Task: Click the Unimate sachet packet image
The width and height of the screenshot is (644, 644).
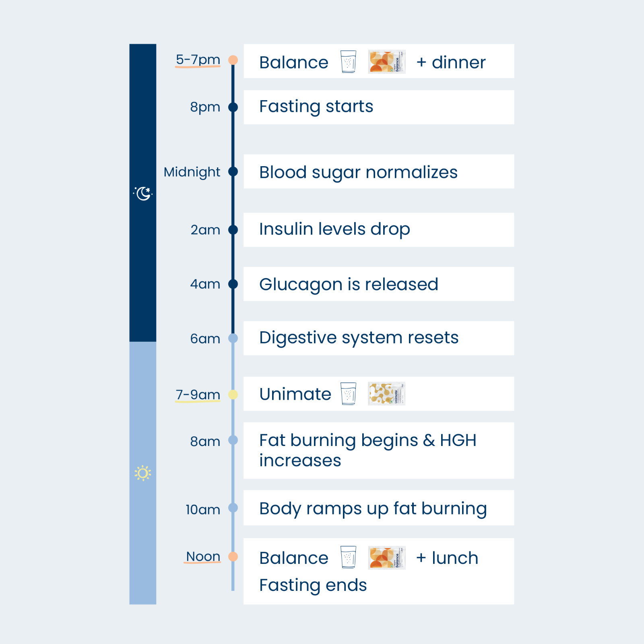Action: [x=387, y=393]
